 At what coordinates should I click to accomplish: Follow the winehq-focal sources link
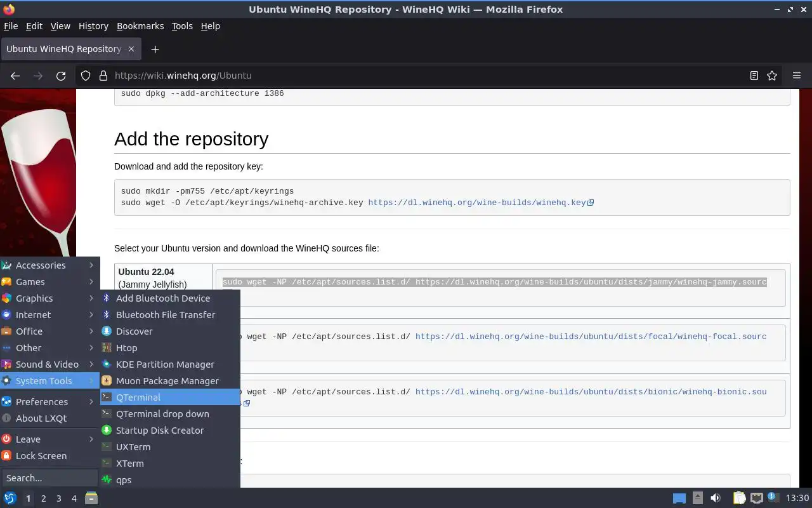pos(591,337)
